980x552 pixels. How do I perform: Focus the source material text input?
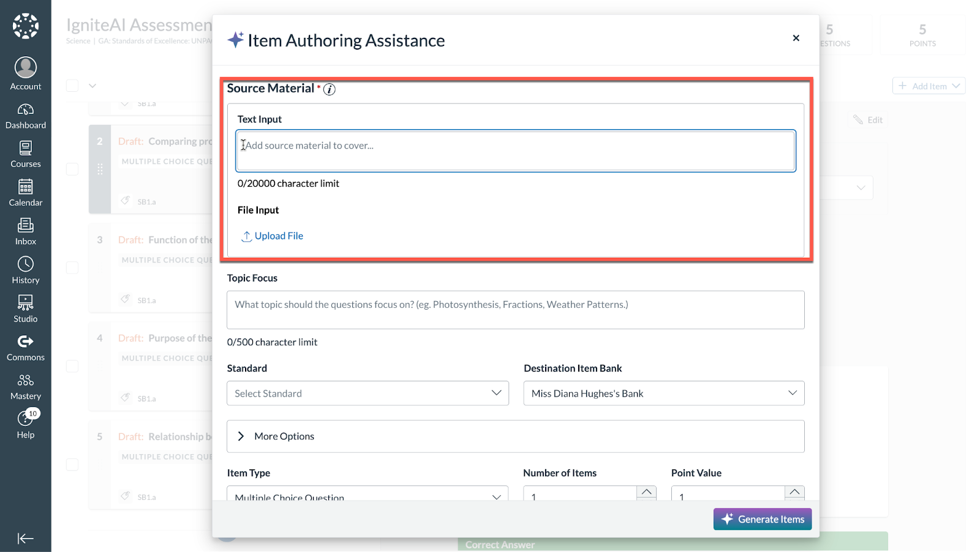(516, 151)
